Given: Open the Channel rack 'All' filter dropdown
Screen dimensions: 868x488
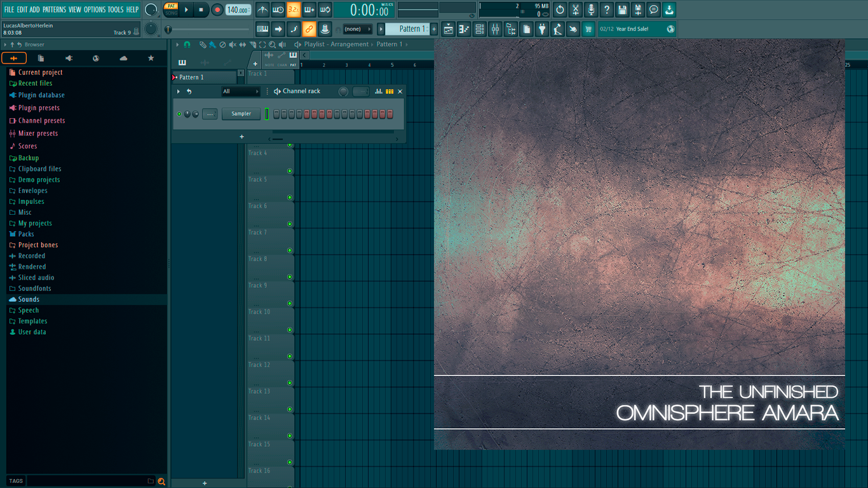Looking at the screenshot, I should [x=240, y=91].
